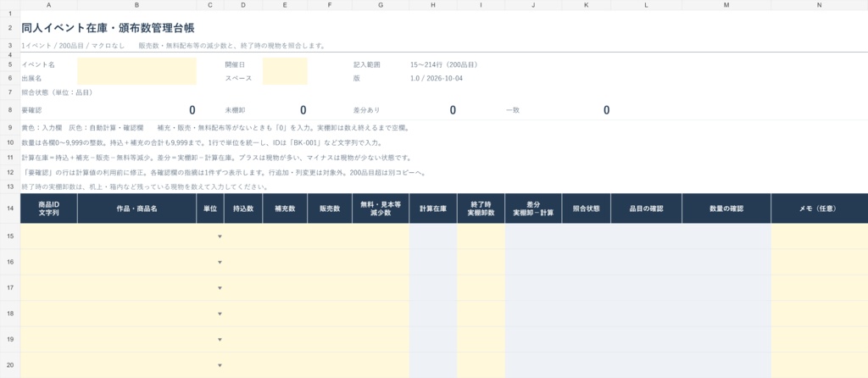The width and height of the screenshot is (868, 378).
Task: Click the 差分あり count value 0
Action: [453, 110]
